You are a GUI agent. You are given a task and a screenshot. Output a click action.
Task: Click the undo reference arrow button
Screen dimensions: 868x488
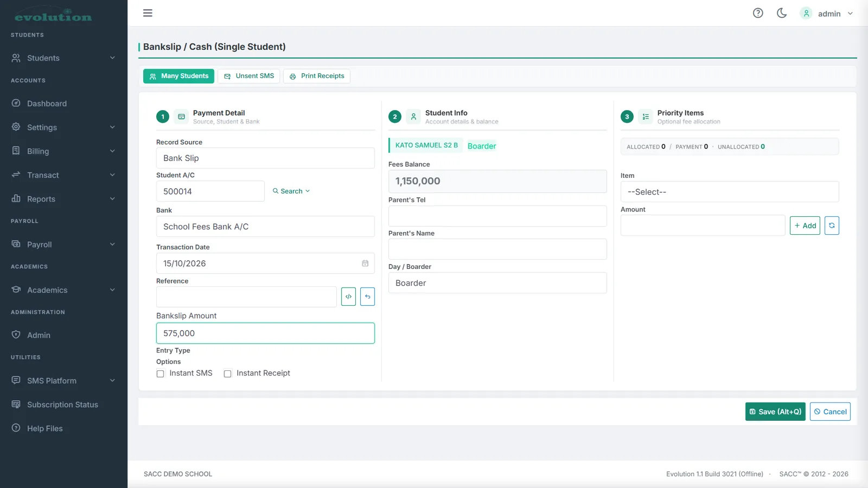click(367, 297)
